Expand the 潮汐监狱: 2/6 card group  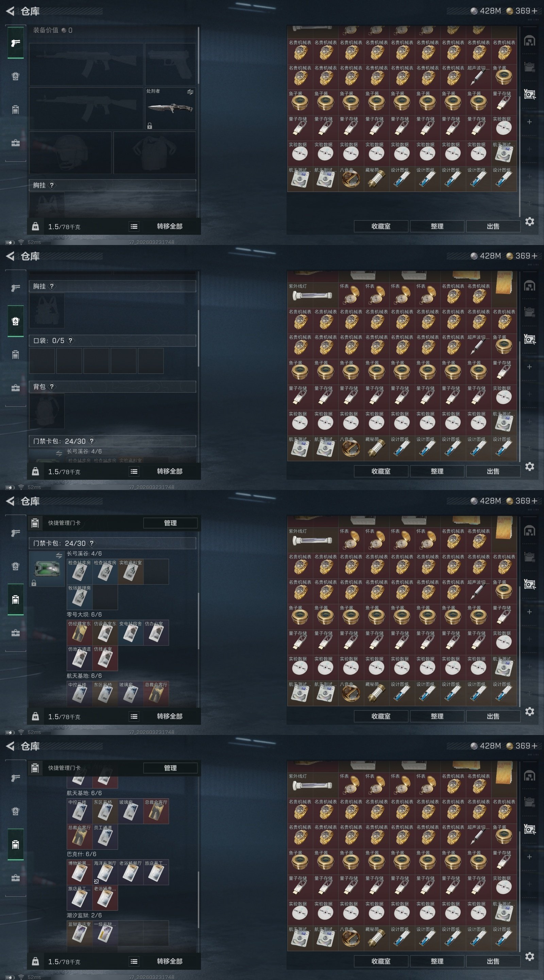84,915
